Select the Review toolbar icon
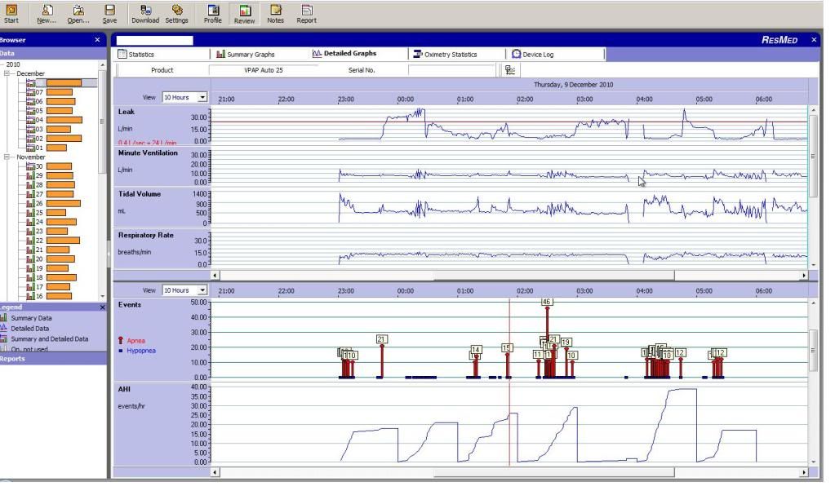 point(244,15)
